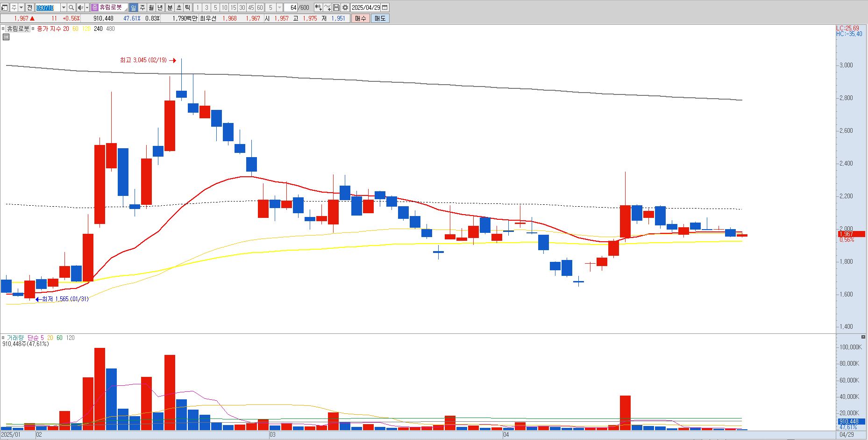This screenshot has height=440, width=868.
Task: Select the 주 weekly period toggle
Action: [142, 7]
